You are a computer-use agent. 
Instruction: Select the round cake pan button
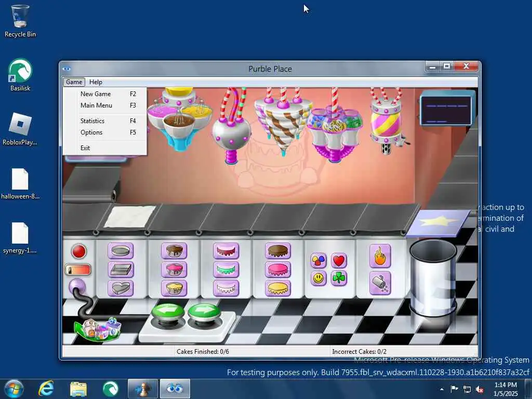point(121,251)
